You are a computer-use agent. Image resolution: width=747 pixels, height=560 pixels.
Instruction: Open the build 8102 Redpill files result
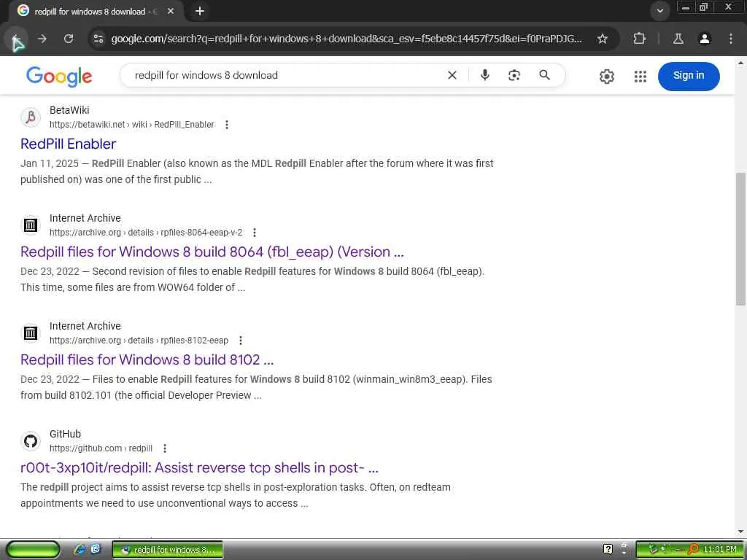click(x=147, y=360)
